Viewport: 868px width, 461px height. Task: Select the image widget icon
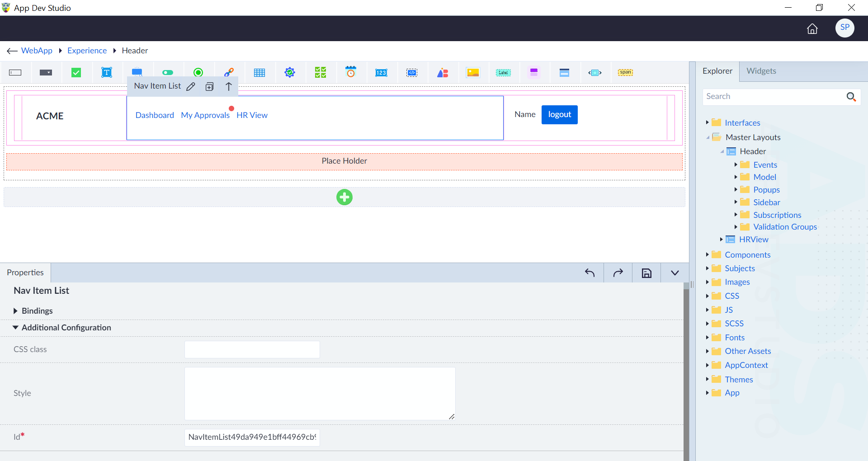[x=473, y=73]
